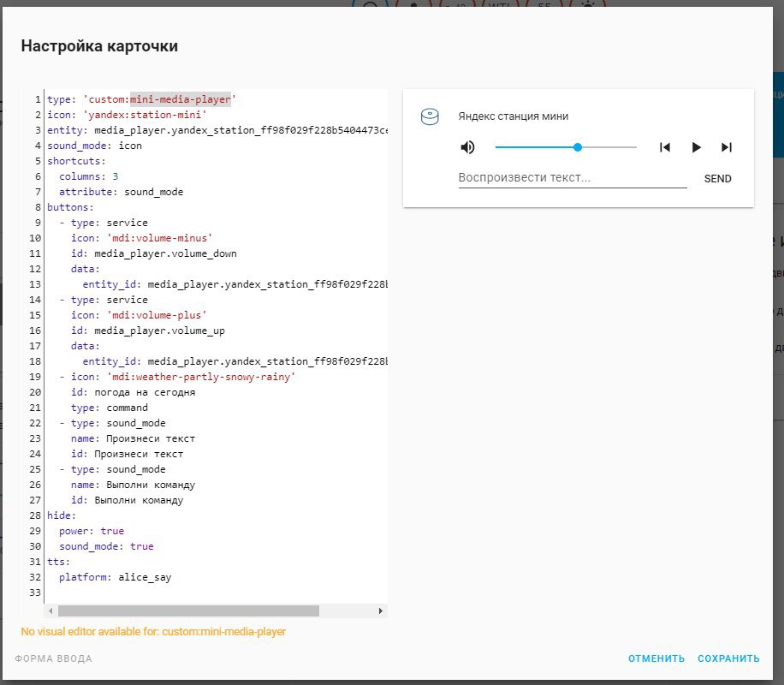Image resolution: width=784 pixels, height=685 pixels.
Task: Click scrollbar right arrow in code editor
Action: click(x=381, y=611)
